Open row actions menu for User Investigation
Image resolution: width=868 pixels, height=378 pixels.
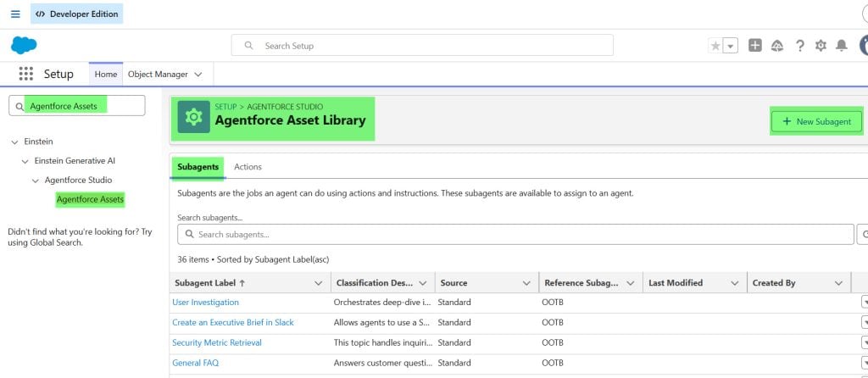pos(865,303)
